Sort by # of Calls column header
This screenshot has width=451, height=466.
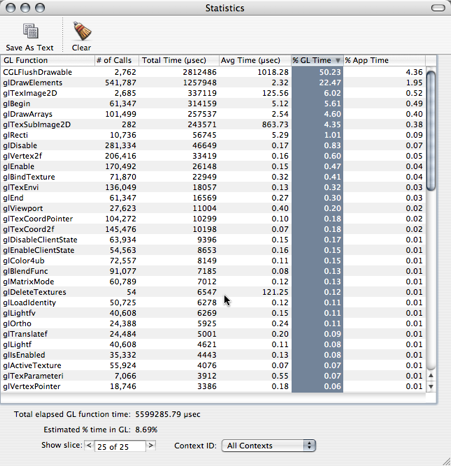[x=116, y=60]
